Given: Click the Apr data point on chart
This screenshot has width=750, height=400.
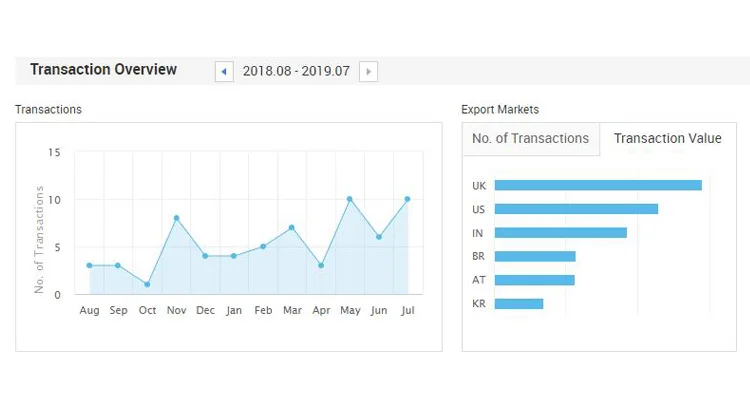Looking at the screenshot, I should [x=321, y=266].
